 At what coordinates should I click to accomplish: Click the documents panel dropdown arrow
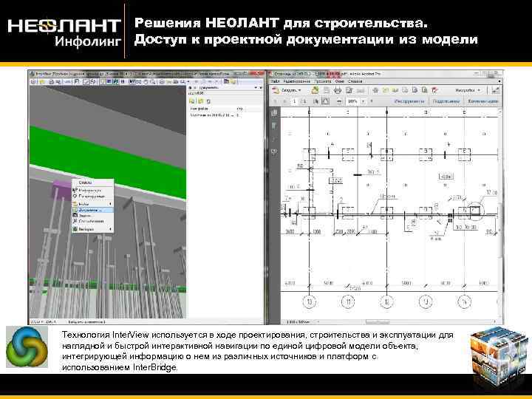[x=256, y=87]
